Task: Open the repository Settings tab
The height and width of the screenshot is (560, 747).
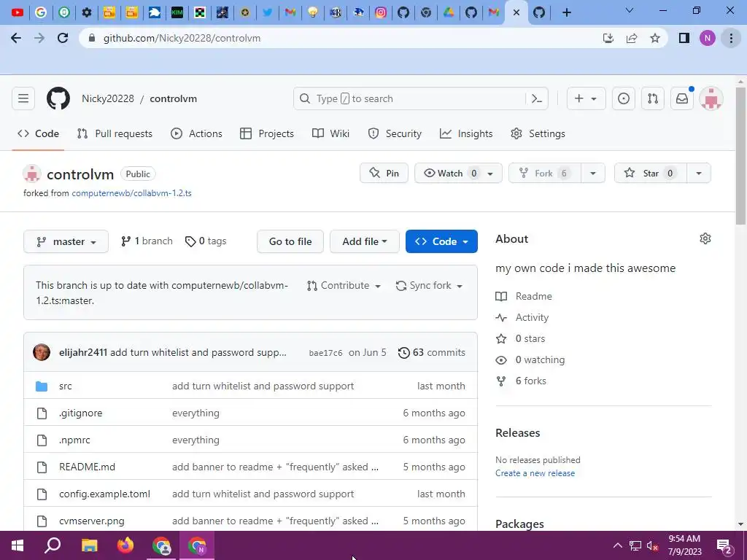Action: click(x=538, y=134)
